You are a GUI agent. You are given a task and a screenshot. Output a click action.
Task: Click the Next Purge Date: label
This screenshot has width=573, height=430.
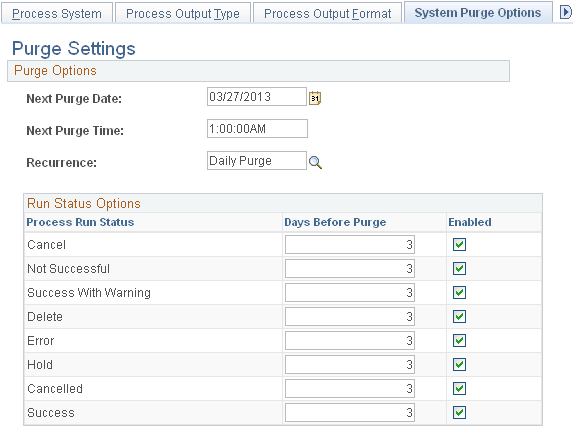74,99
